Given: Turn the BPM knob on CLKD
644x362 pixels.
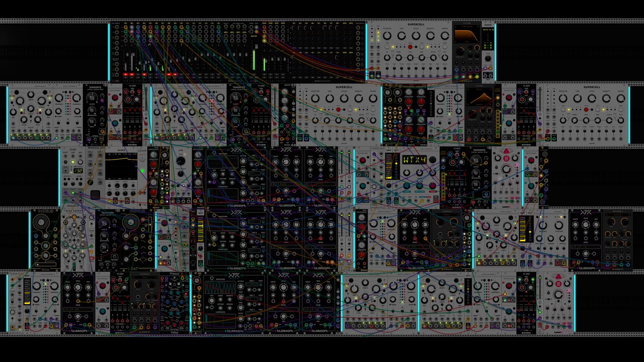Looking at the screenshot, I should click(80, 162).
